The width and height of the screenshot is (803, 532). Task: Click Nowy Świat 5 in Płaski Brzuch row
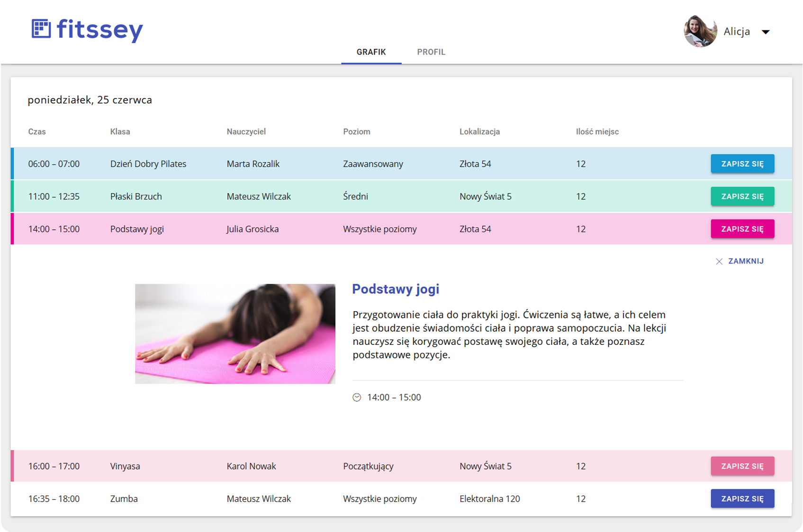point(486,196)
